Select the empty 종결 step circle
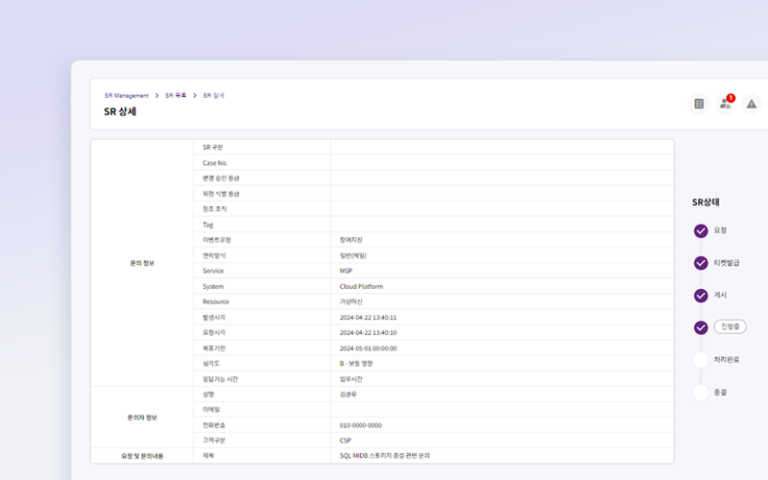This screenshot has height=480, width=768. pyautogui.click(x=701, y=392)
